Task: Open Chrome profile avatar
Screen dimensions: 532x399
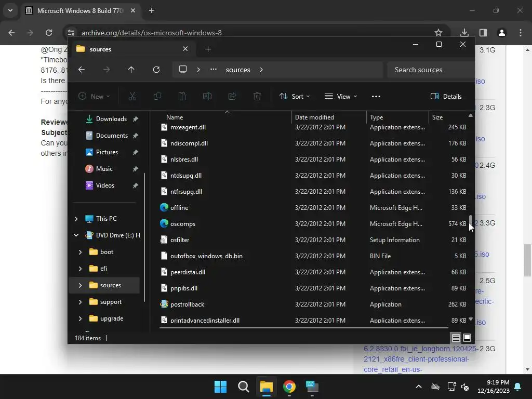Action: tap(502, 33)
